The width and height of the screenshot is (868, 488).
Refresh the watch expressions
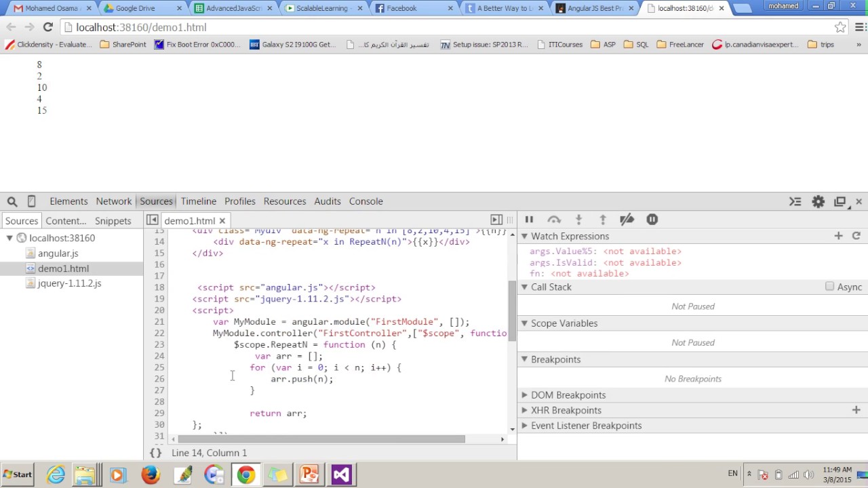coord(856,236)
